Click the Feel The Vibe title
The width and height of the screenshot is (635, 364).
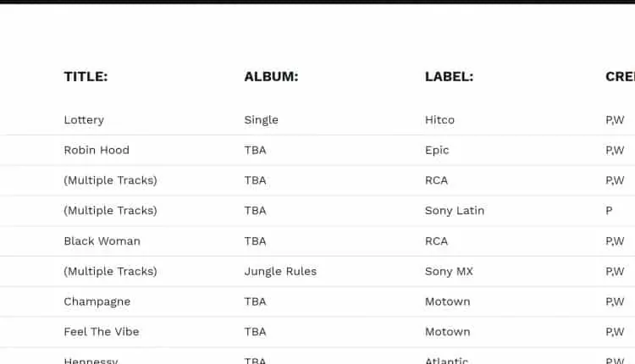point(102,332)
